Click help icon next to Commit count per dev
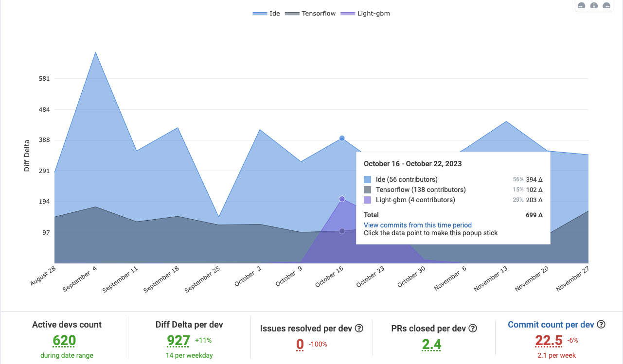The height and width of the screenshot is (364, 623). point(601,325)
